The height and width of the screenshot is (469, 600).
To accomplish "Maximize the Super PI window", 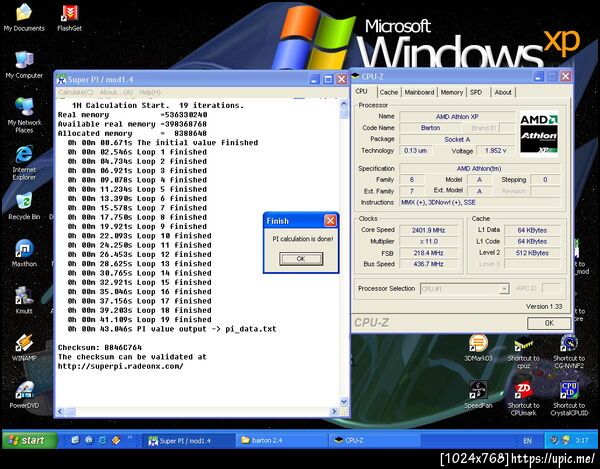I will point(328,79).
